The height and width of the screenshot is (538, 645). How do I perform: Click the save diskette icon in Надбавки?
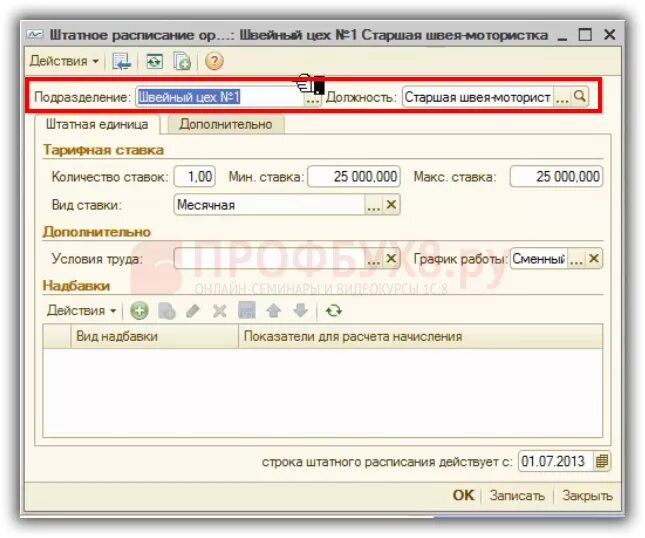pos(247,311)
